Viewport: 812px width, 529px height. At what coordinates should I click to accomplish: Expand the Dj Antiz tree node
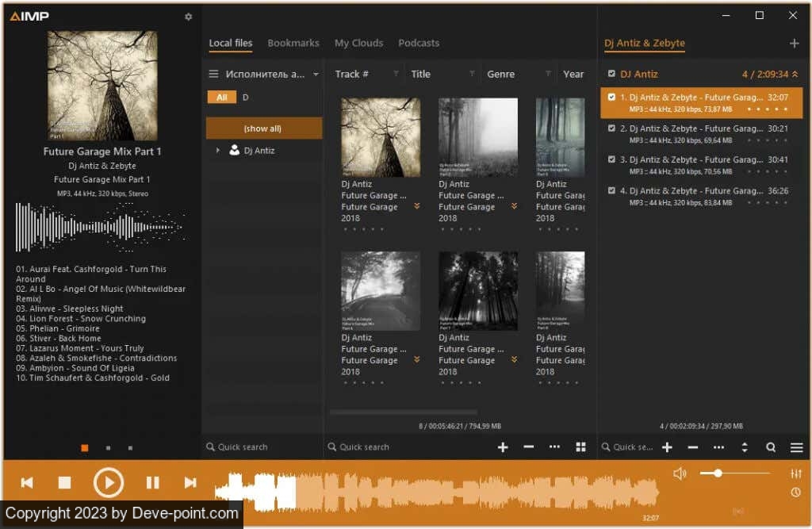click(x=218, y=150)
